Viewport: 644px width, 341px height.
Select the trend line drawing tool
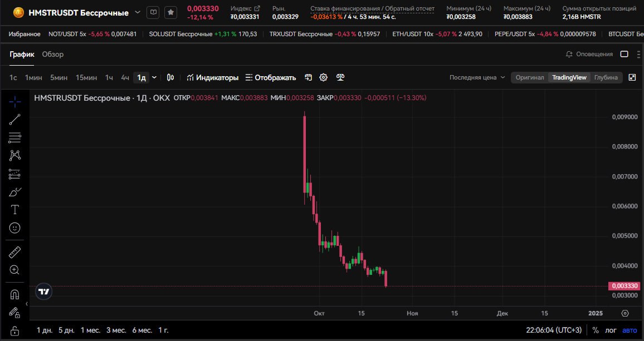pyautogui.click(x=15, y=120)
